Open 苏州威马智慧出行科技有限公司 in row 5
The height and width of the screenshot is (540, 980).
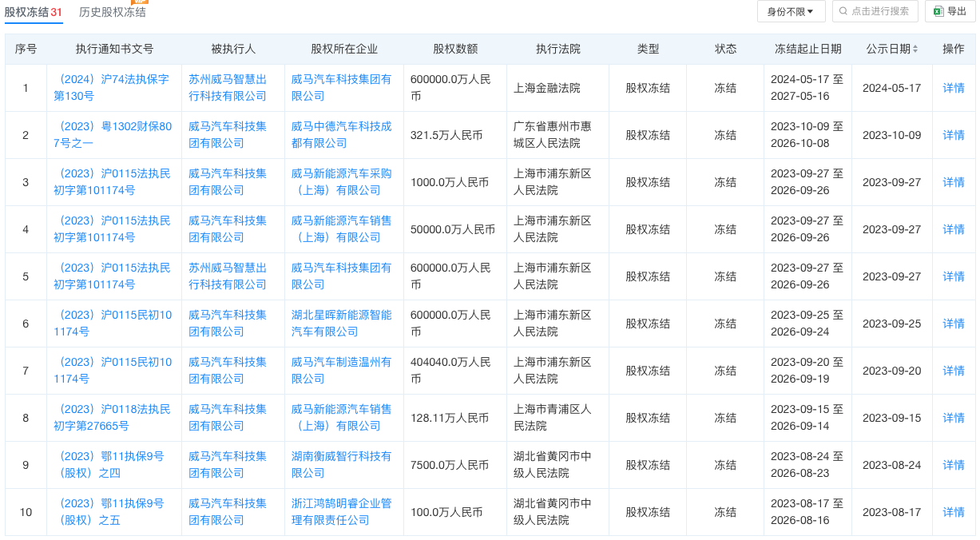pos(228,276)
